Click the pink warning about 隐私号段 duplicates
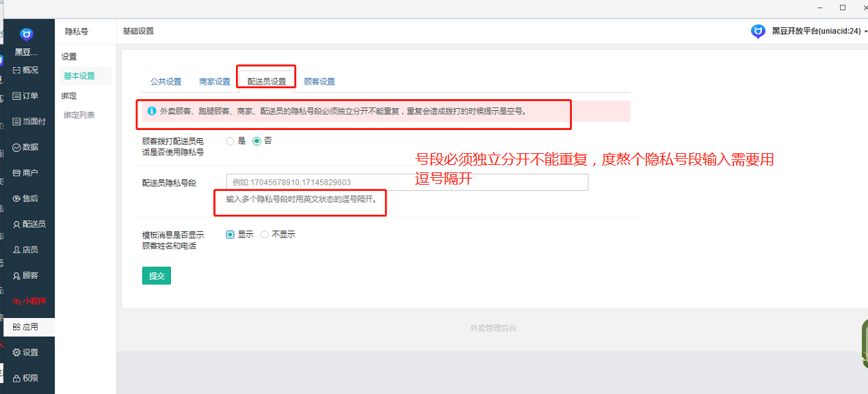 pyautogui.click(x=386, y=111)
